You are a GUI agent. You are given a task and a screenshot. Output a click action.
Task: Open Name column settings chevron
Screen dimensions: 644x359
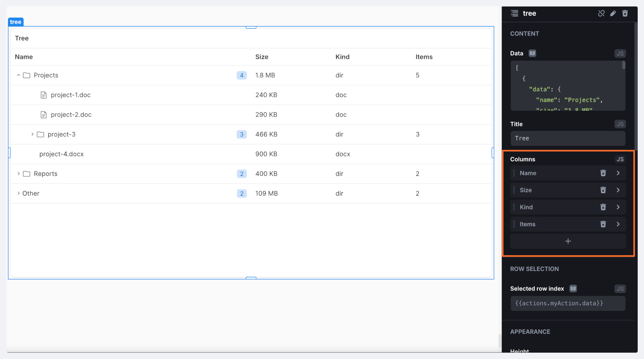[x=618, y=173]
